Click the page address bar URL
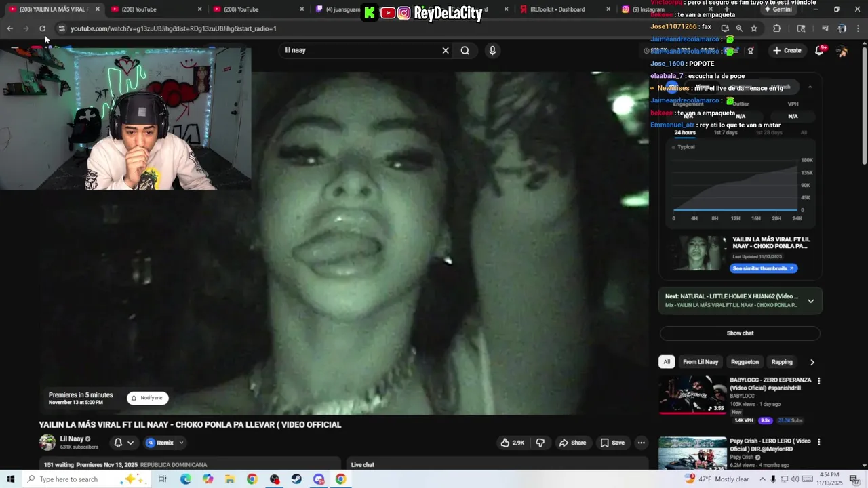The height and width of the screenshot is (488, 868). click(x=174, y=28)
